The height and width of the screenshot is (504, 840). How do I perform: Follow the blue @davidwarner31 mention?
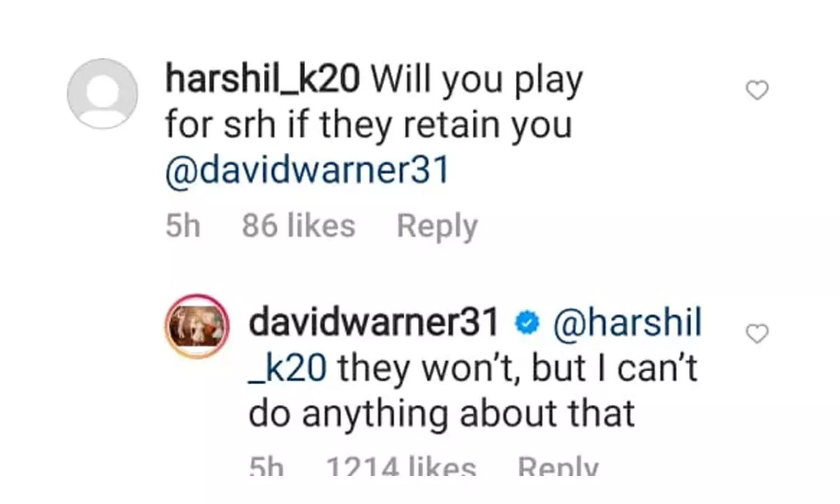307,170
